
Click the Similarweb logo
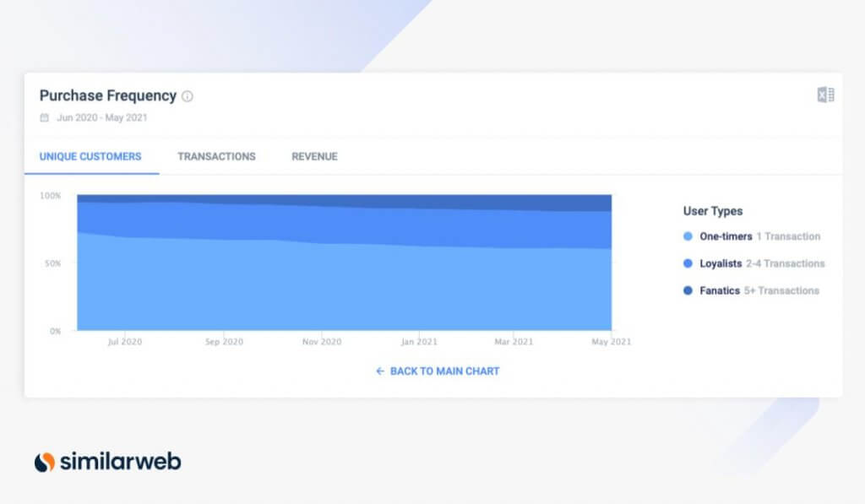(110, 462)
